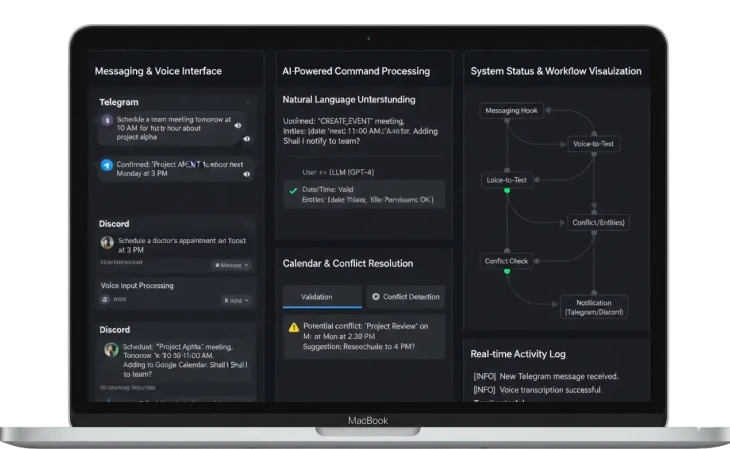The width and height of the screenshot is (730, 449).
Task: Click the 'AI-Powered Command Processing' panel title
Action: 356,71
